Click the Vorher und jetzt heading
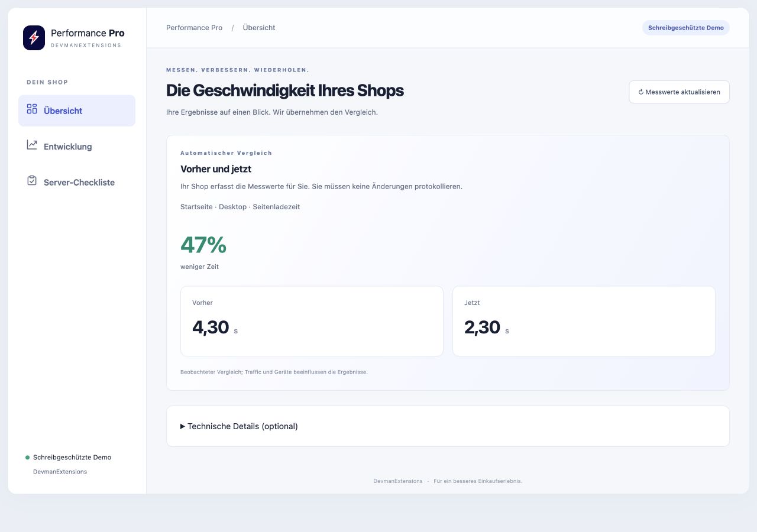 (x=216, y=169)
